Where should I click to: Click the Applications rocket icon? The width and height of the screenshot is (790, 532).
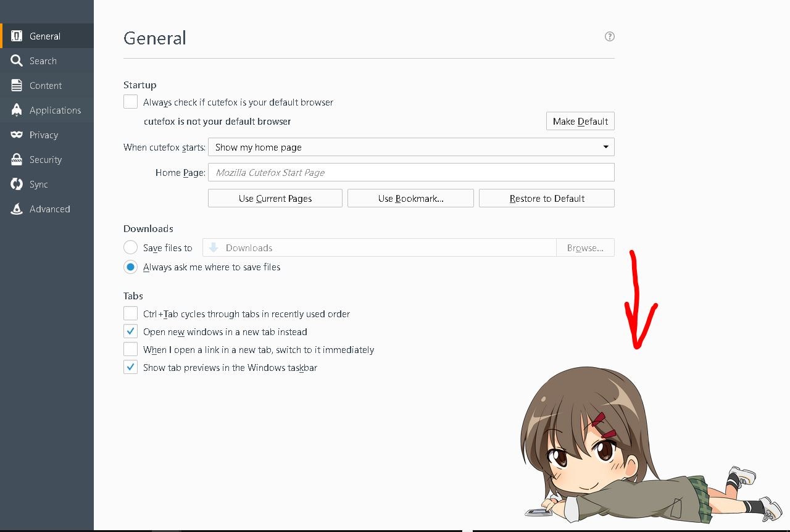(16, 110)
